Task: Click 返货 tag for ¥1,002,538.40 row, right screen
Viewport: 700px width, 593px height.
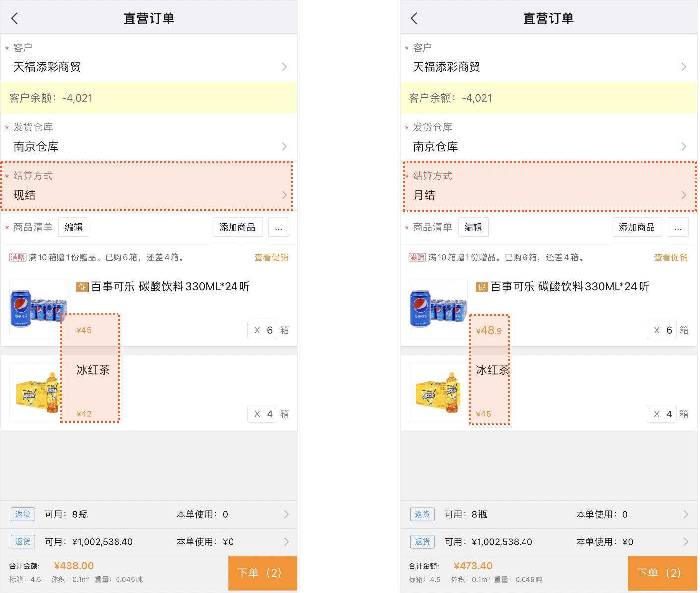Action: point(422,542)
